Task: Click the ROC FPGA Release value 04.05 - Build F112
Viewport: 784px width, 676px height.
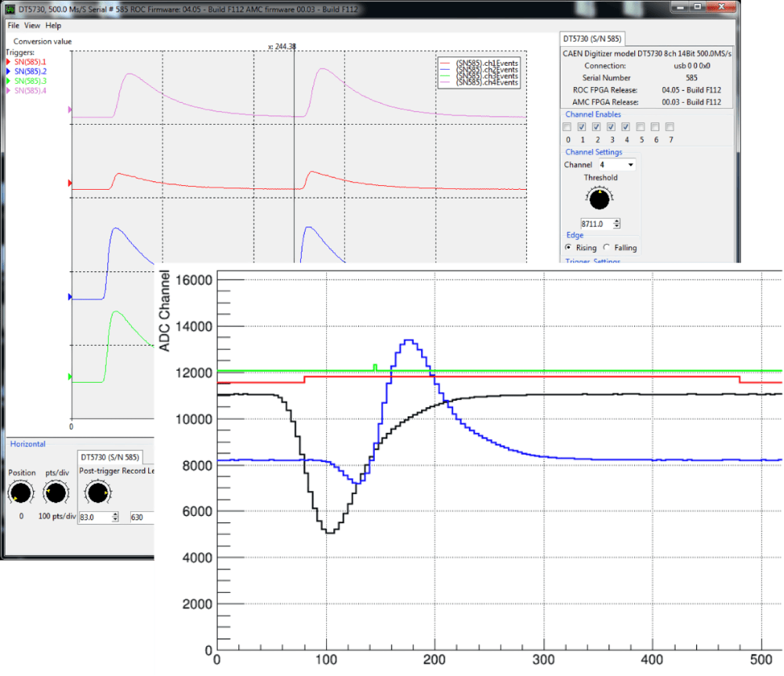Action: click(x=691, y=90)
